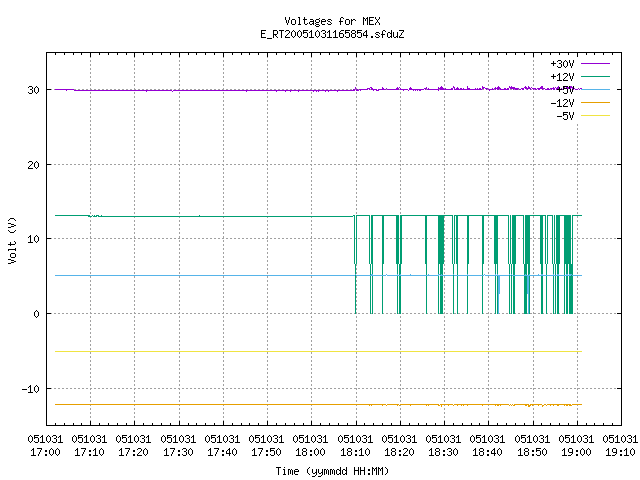Click the green +12V legend line sample
The image size is (640, 480).
[595, 76]
